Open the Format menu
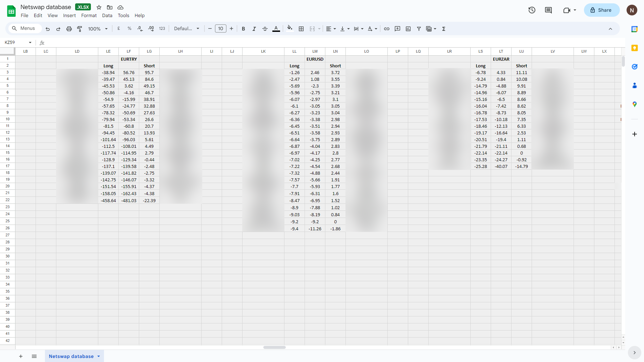The width and height of the screenshot is (644, 362). tap(89, 15)
